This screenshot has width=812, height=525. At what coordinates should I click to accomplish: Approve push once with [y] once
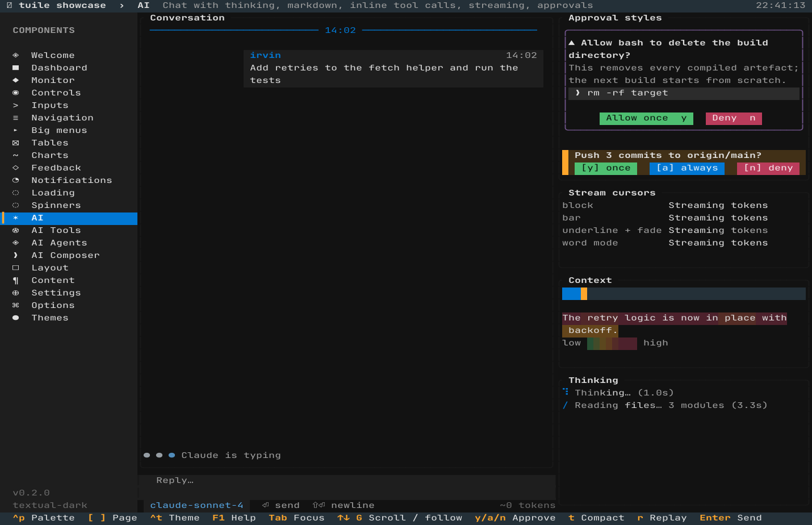pyautogui.click(x=606, y=168)
